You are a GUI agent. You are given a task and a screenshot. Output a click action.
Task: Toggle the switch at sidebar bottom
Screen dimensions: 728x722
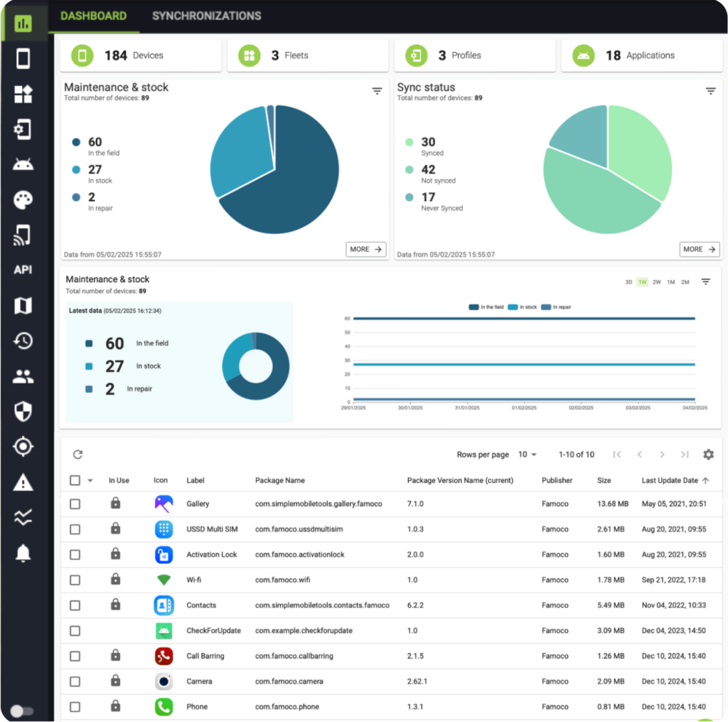coord(22,711)
